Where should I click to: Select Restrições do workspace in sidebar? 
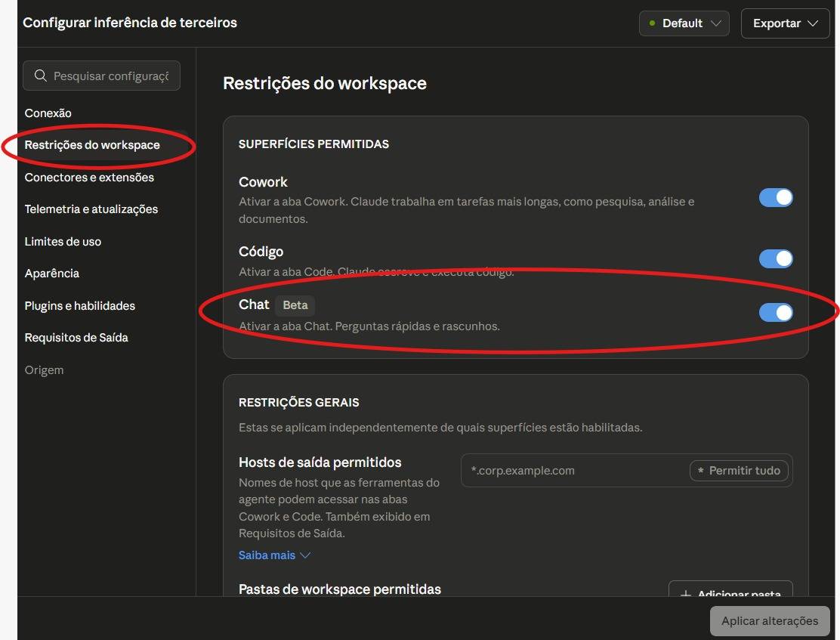tap(92, 145)
